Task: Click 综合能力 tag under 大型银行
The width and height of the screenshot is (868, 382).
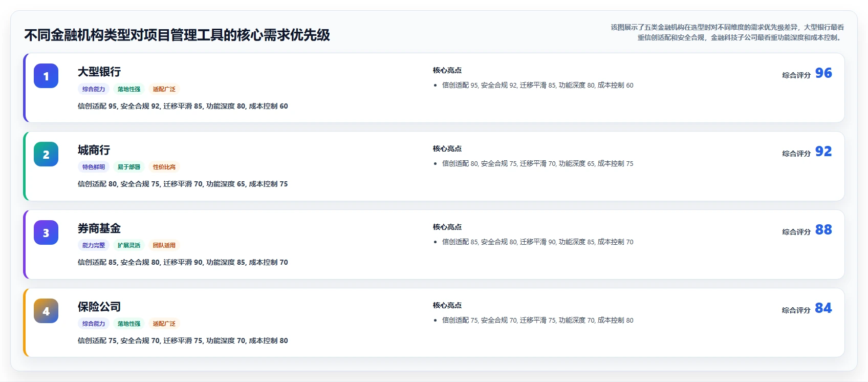Action: (94, 89)
